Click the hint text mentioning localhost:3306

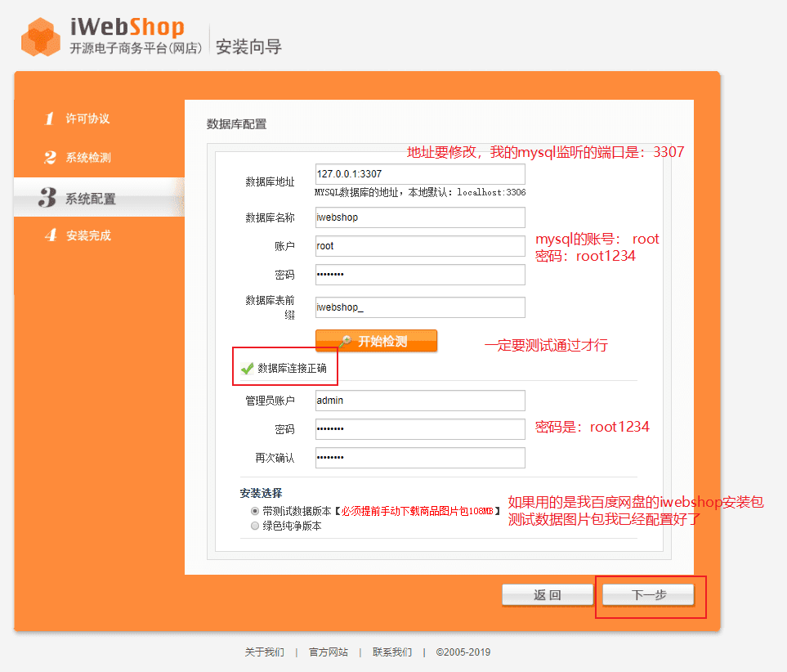click(420, 192)
